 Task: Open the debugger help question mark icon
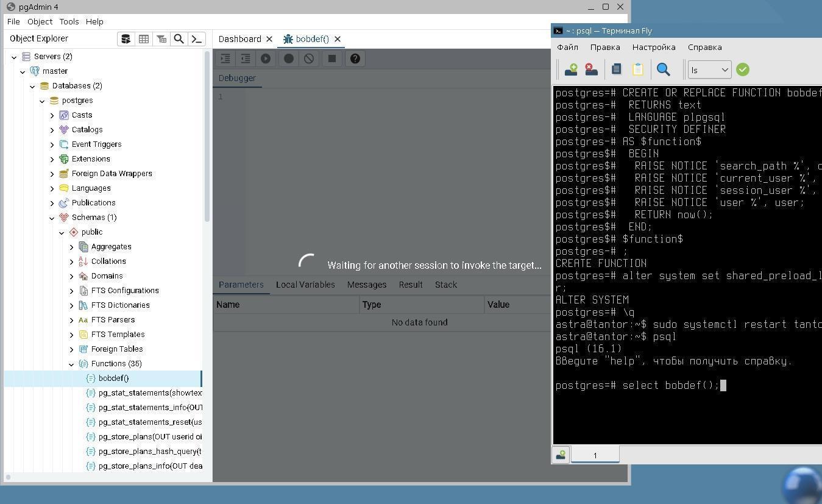(x=355, y=59)
